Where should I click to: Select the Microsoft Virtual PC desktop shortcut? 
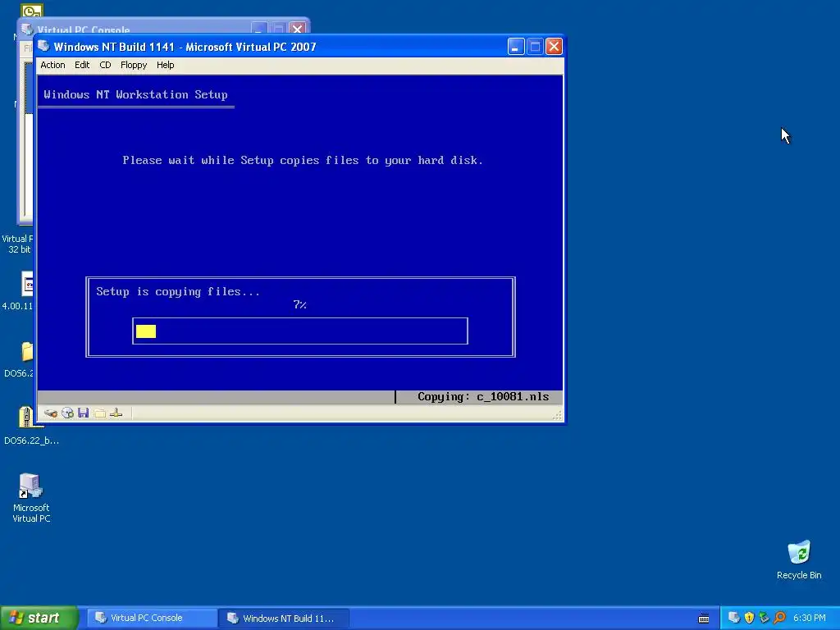point(31,498)
